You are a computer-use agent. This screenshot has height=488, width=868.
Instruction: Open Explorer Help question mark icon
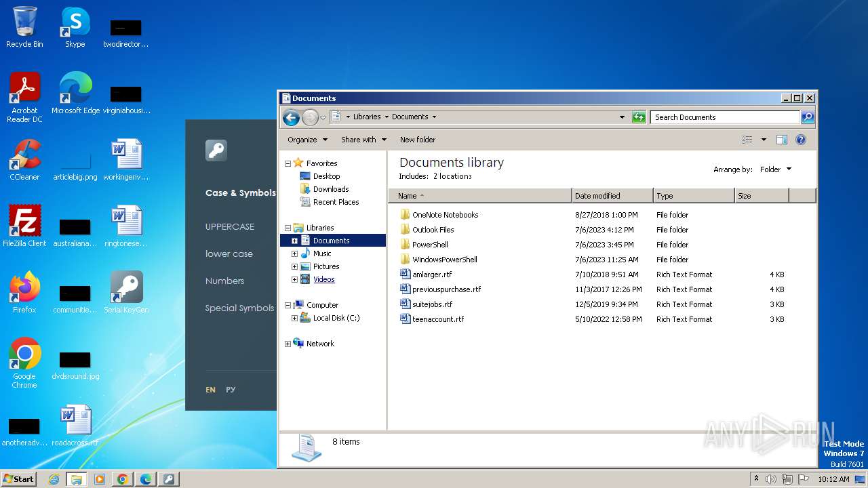[801, 140]
